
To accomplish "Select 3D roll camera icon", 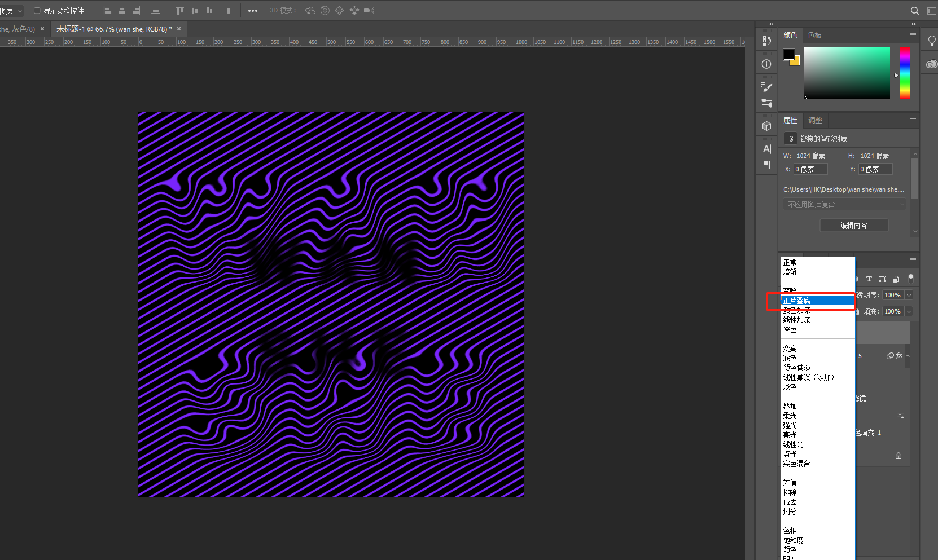I will [x=325, y=11].
